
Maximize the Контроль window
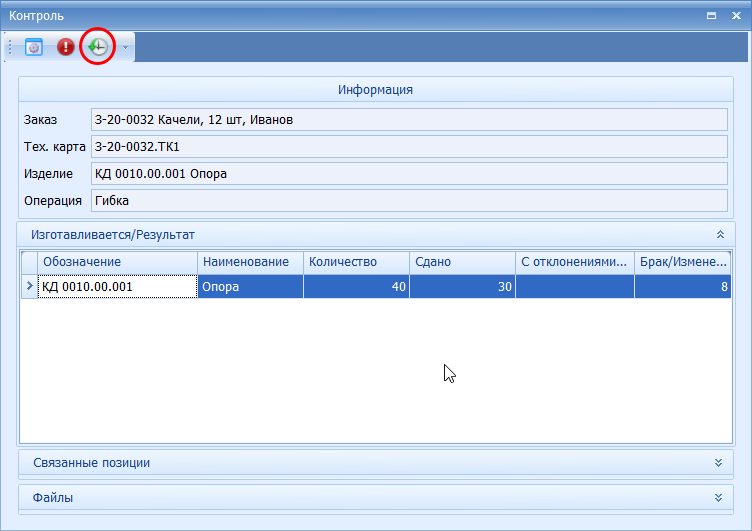711,15
